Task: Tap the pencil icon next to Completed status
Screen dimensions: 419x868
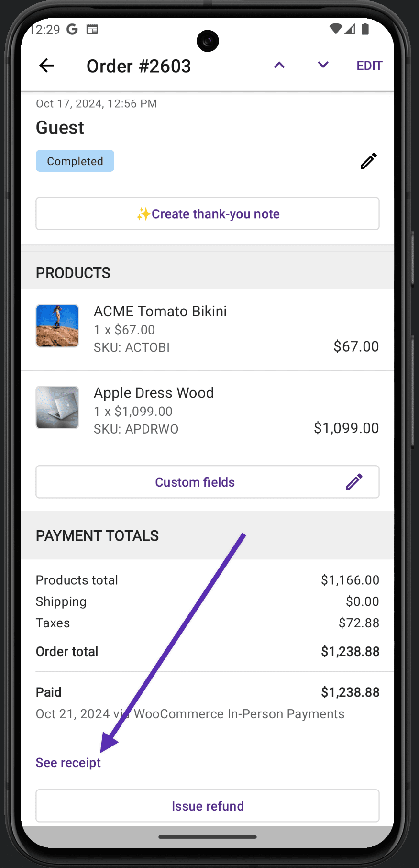Action: click(368, 161)
